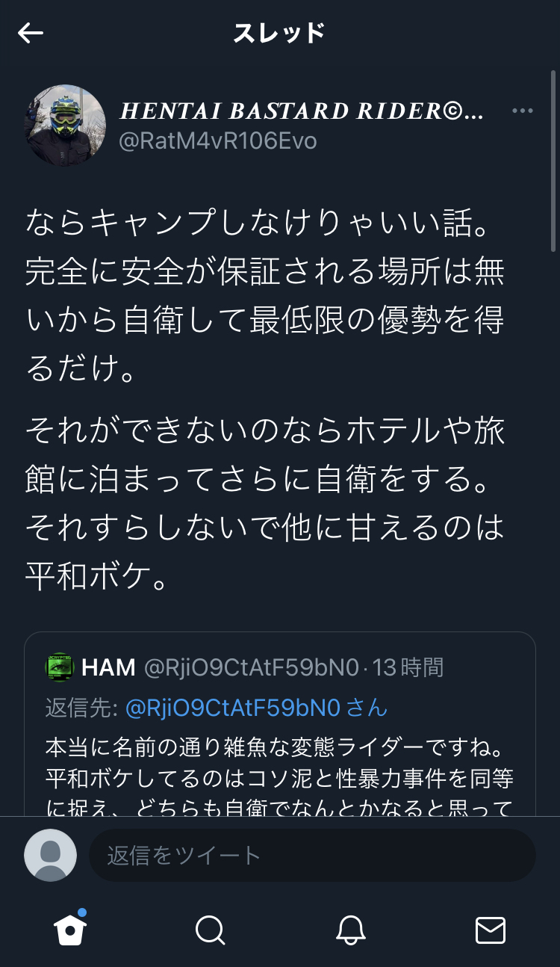
Task: Tap the HAM green avatar icon
Action: pos(59,667)
